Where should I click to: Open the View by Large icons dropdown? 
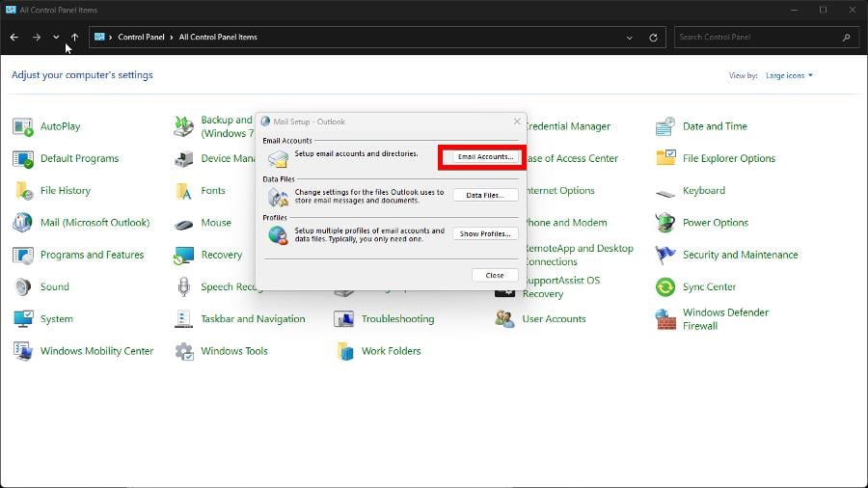pos(789,75)
